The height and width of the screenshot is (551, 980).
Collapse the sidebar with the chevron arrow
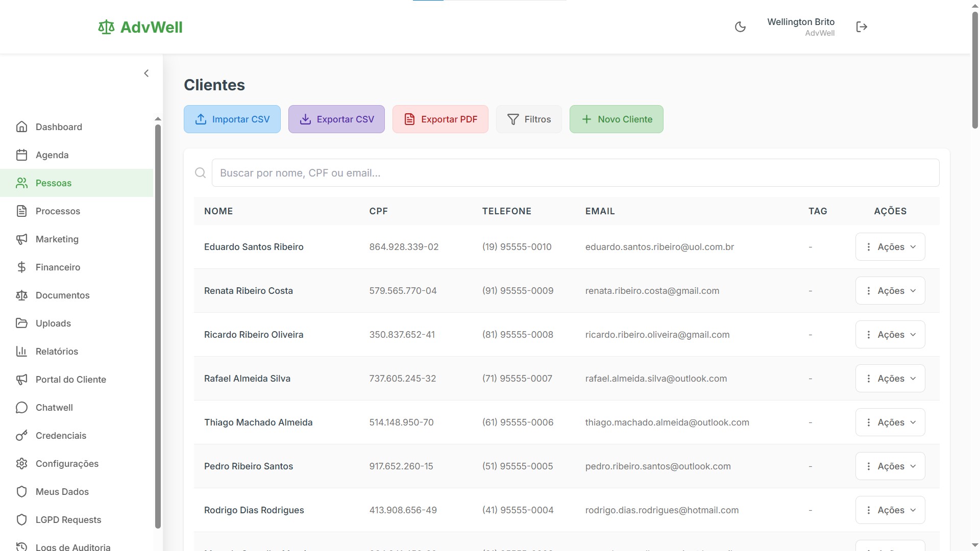click(x=146, y=73)
